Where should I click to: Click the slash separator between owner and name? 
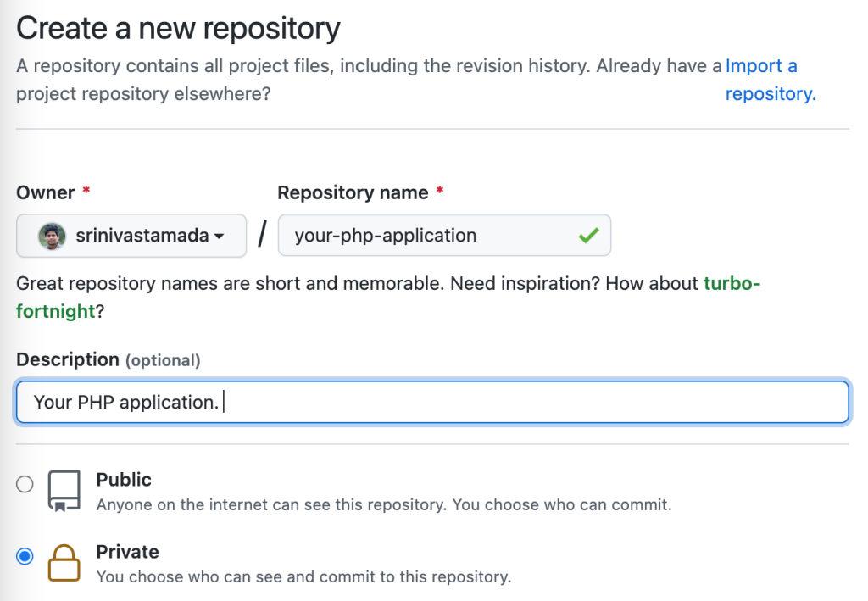[263, 234]
